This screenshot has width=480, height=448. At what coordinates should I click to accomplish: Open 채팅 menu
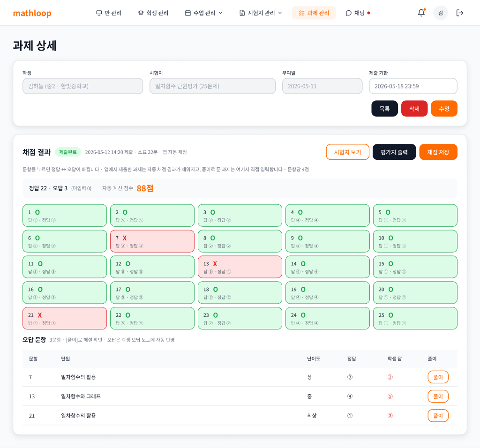tap(358, 13)
